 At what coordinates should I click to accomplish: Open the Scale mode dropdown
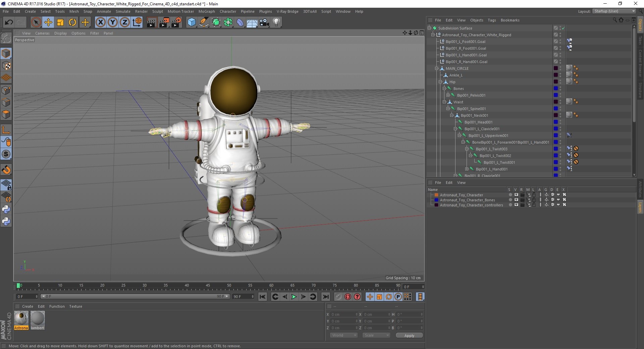(x=376, y=335)
